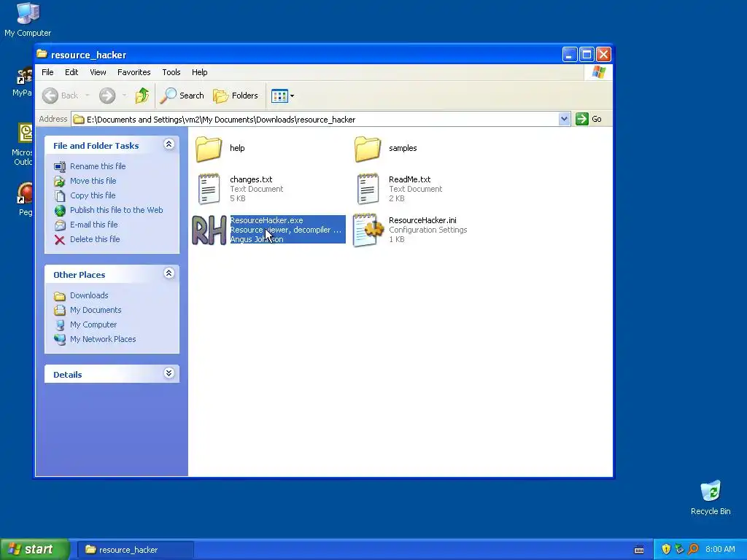Click the keyboard icon on taskbar

639,550
